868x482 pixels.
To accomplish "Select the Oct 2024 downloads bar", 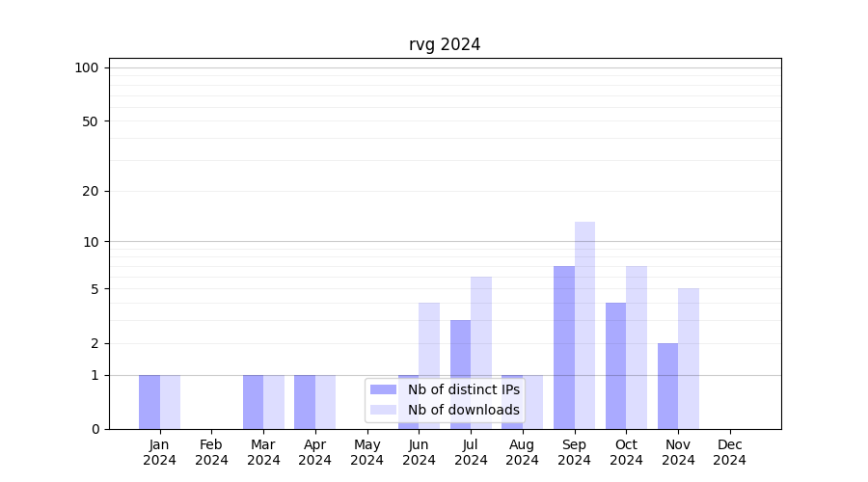I will tap(637, 347).
